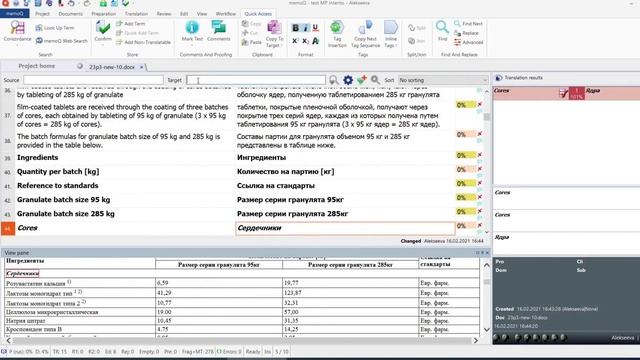Image resolution: width=640 pixels, height=360 pixels.
Task: Apply italic formatting
Action: pos(305,28)
